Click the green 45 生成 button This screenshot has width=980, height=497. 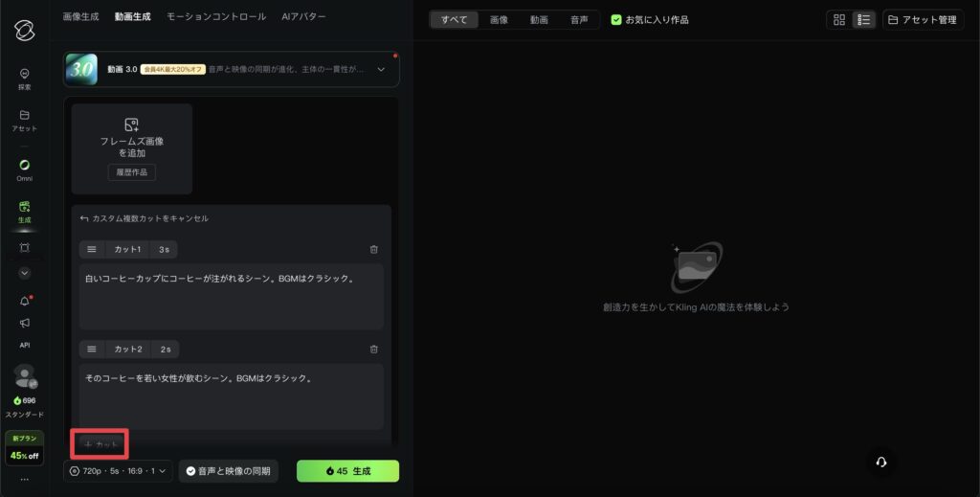[x=347, y=471]
